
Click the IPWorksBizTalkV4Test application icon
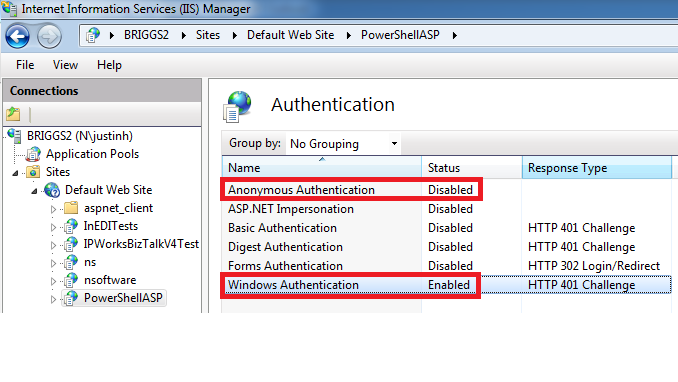[x=71, y=244]
